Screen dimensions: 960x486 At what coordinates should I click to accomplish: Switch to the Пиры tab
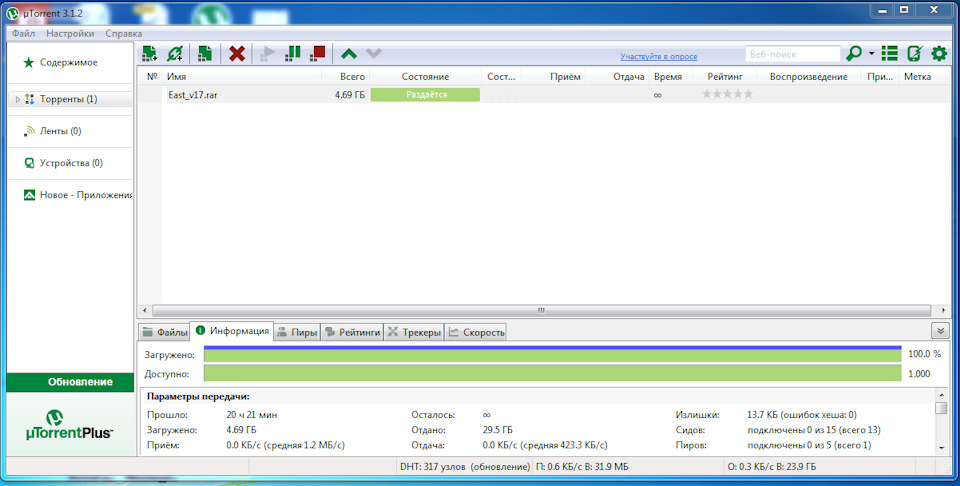297,332
